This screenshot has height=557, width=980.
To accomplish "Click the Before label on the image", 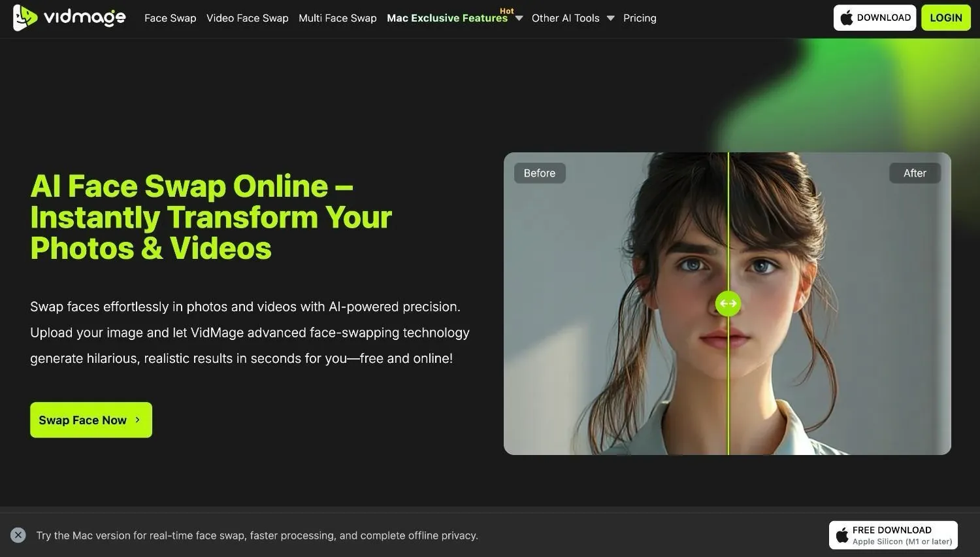I will pos(540,173).
